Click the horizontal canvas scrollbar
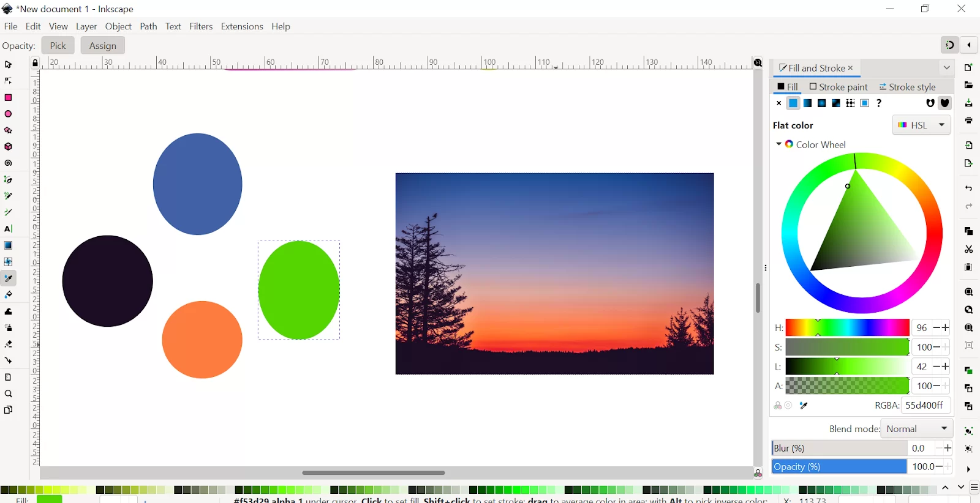Screen dimensions: 980x503 (x=374, y=472)
